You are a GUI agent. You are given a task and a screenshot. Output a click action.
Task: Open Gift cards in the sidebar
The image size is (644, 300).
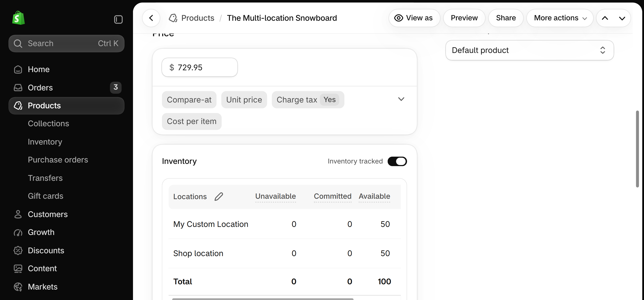tap(46, 196)
